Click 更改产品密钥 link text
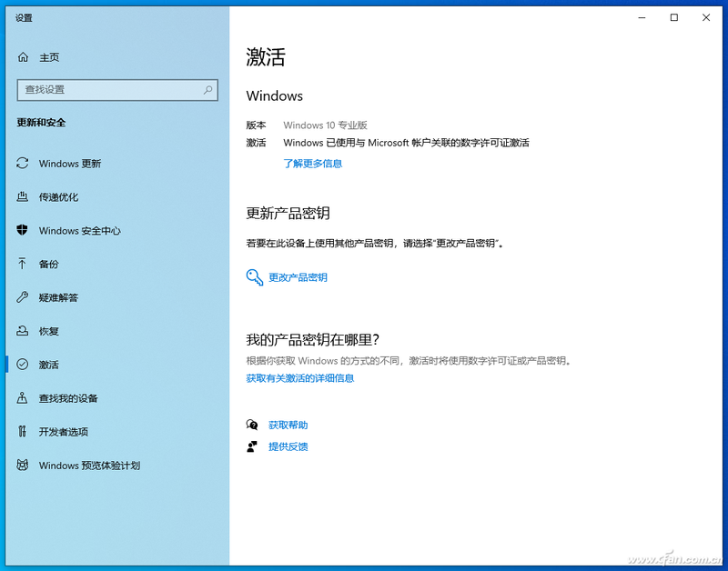Image resolution: width=728 pixels, height=571 pixels. (298, 277)
